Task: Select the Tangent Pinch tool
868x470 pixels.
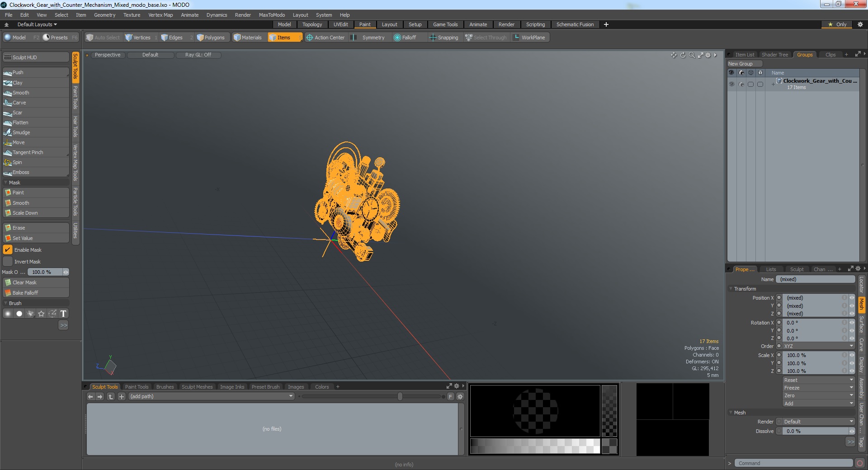Action: [35, 152]
